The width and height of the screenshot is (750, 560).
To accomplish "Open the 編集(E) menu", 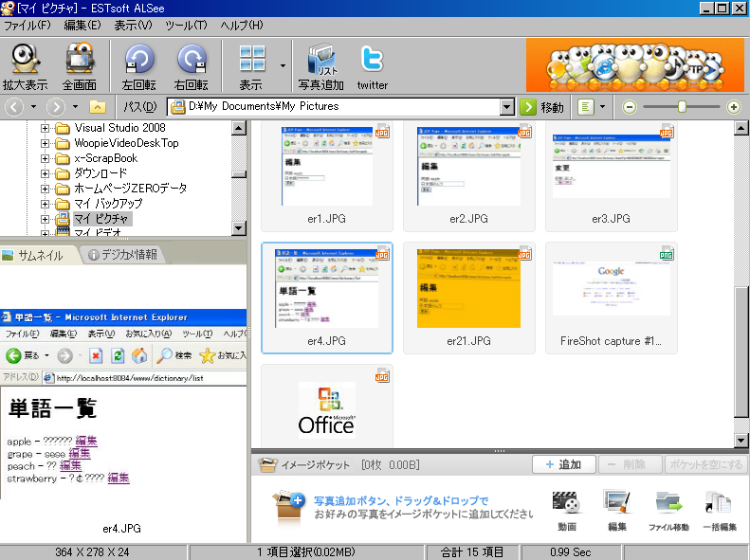I will (82, 26).
